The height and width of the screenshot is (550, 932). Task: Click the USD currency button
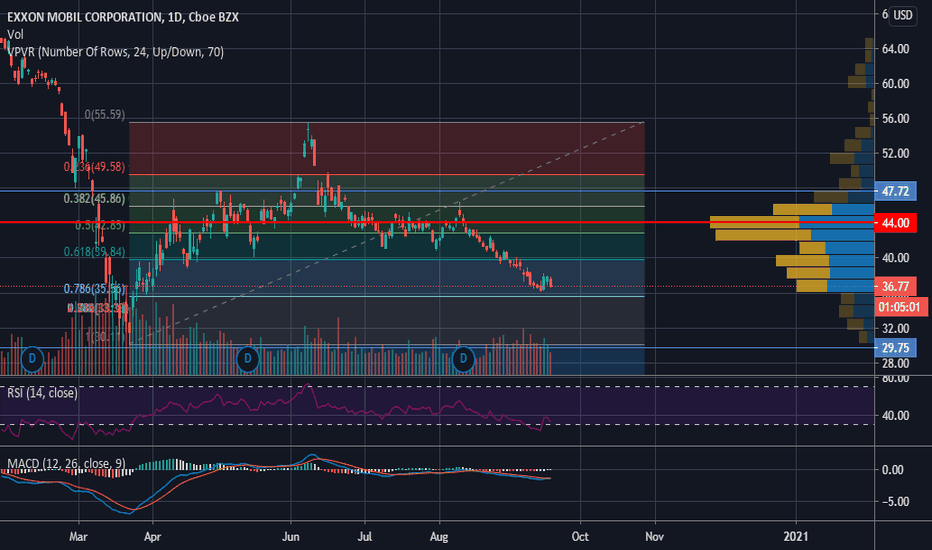[903, 15]
